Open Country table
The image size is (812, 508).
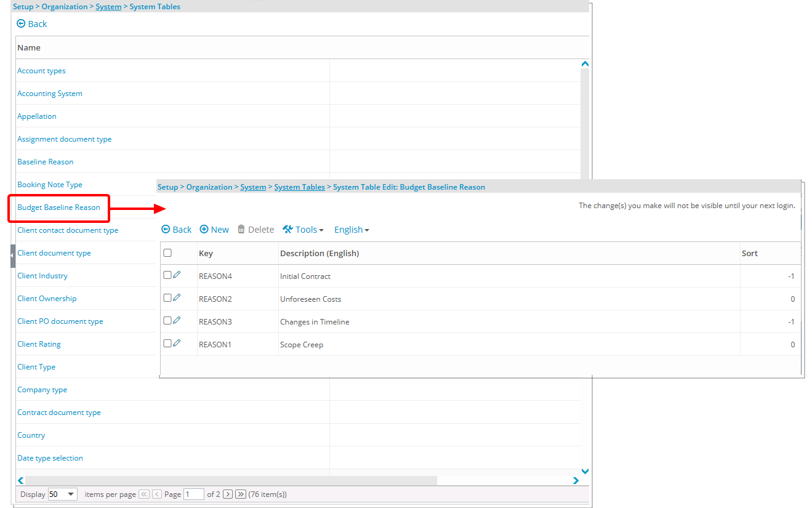tap(31, 435)
